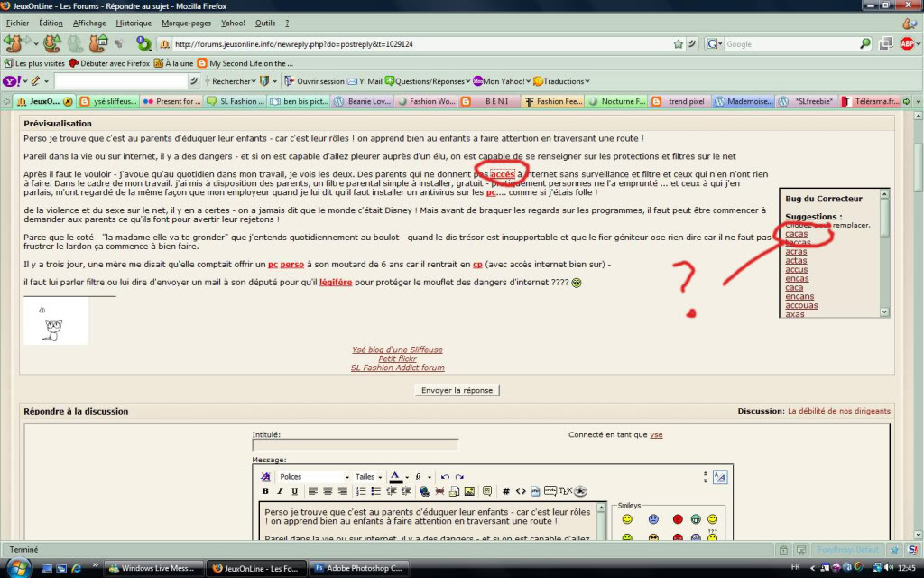The width and height of the screenshot is (924, 578).
Task: Bookmark page with the star icon
Action: point(679,44)
